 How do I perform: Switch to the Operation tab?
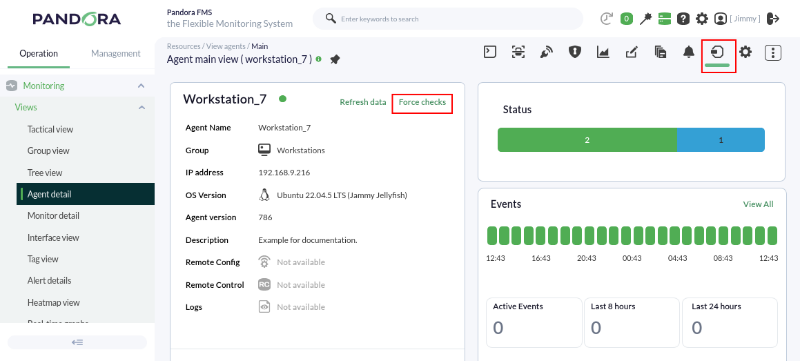(39, 53)
